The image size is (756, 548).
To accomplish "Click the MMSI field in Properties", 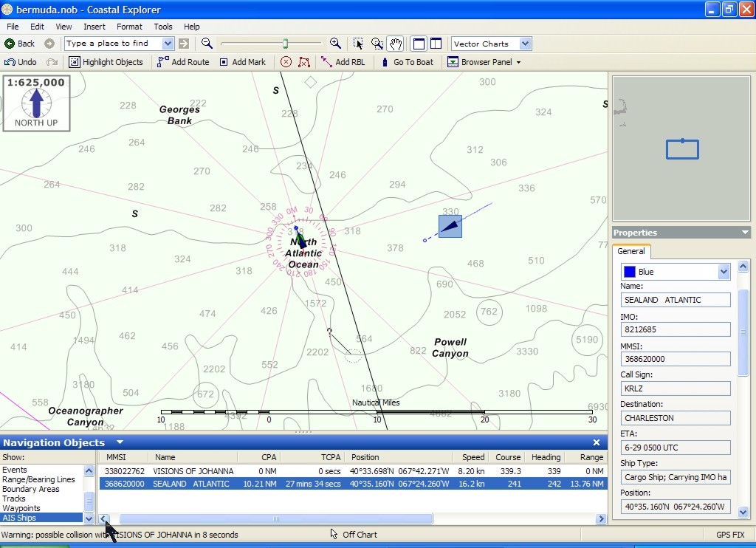I will click(x=675, y=359).
